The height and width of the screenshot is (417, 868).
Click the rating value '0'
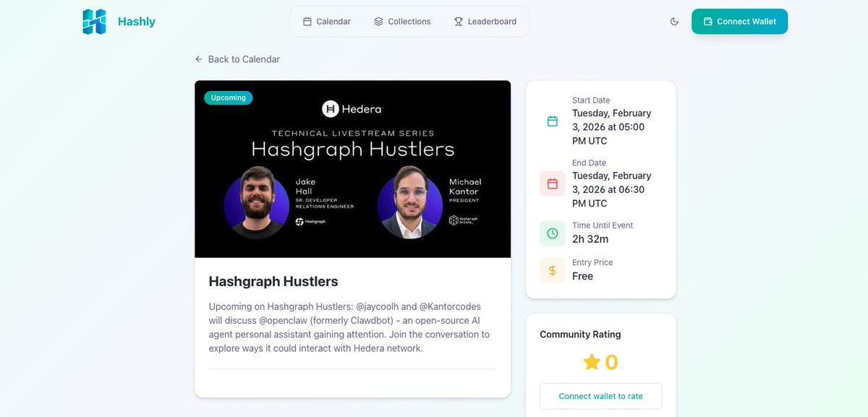pos(611,362)
